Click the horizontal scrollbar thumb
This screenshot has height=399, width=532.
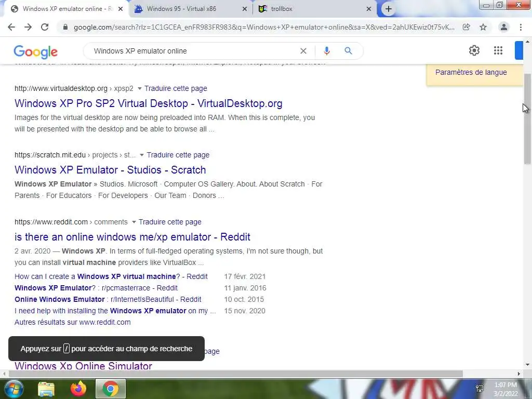click(235, 374)
